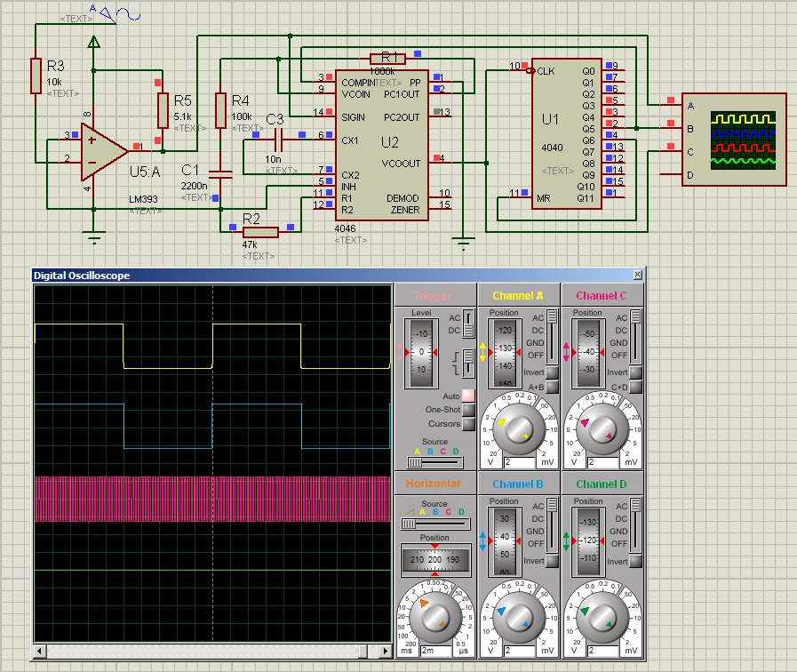The height and width of the screenshot is (672, 797).
Task: Click scope horizontal scrollbar left arrow
Action: click(40, 651)
